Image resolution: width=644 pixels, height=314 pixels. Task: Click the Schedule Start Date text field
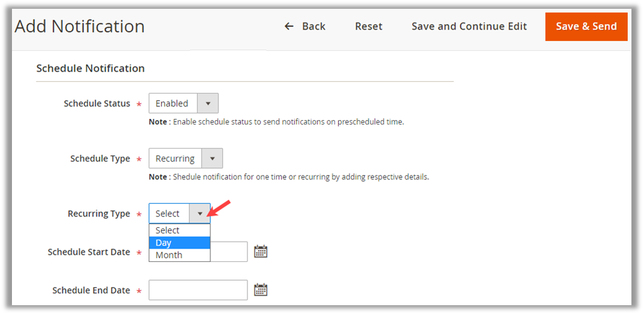point(228,252)
